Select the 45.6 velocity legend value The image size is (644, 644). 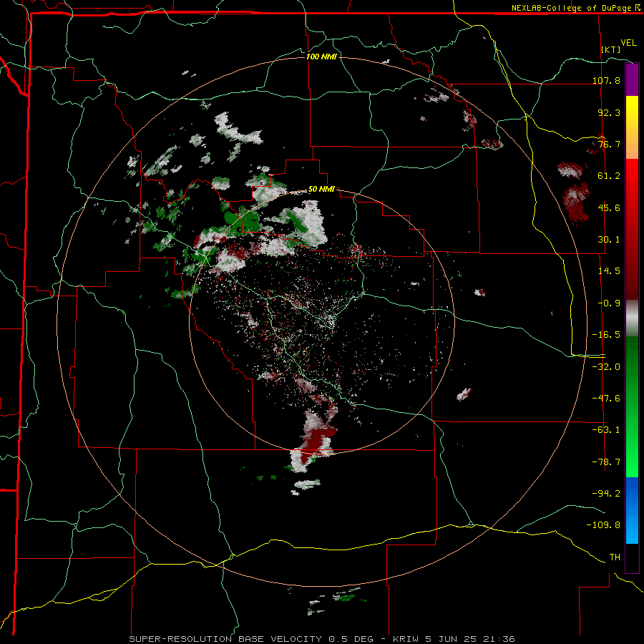609,208
